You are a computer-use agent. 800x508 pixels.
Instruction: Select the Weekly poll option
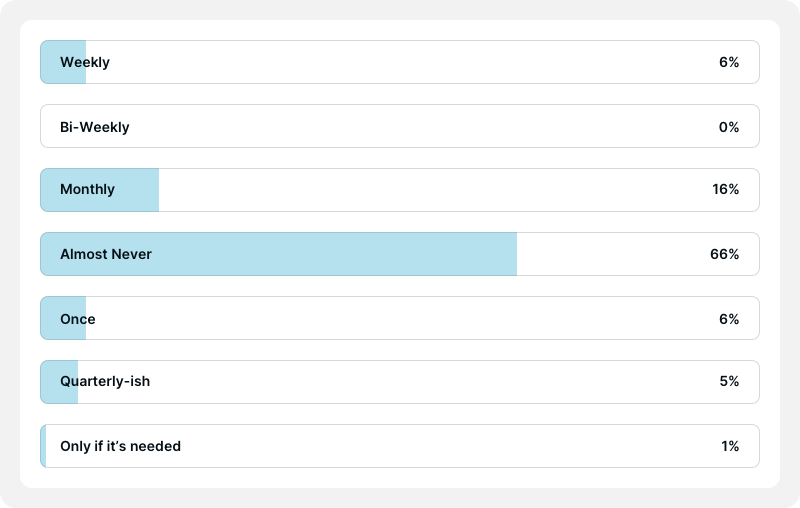(399, 62)
